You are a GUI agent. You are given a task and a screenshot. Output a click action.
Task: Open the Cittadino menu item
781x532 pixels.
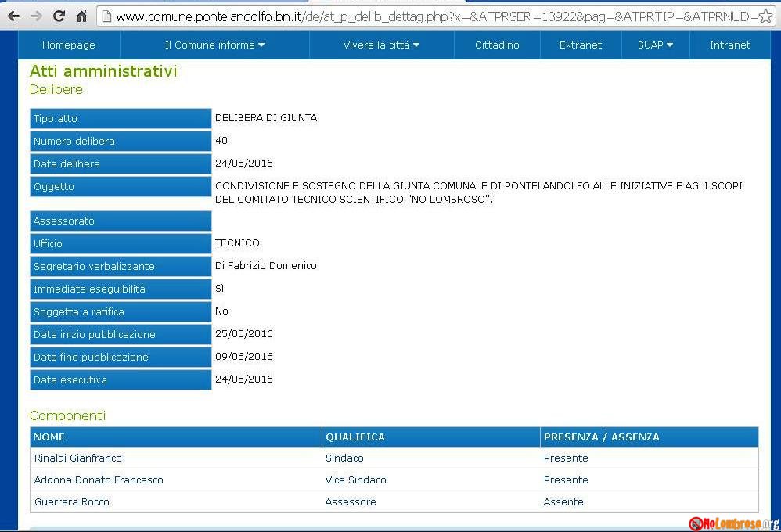click(497, 45)
